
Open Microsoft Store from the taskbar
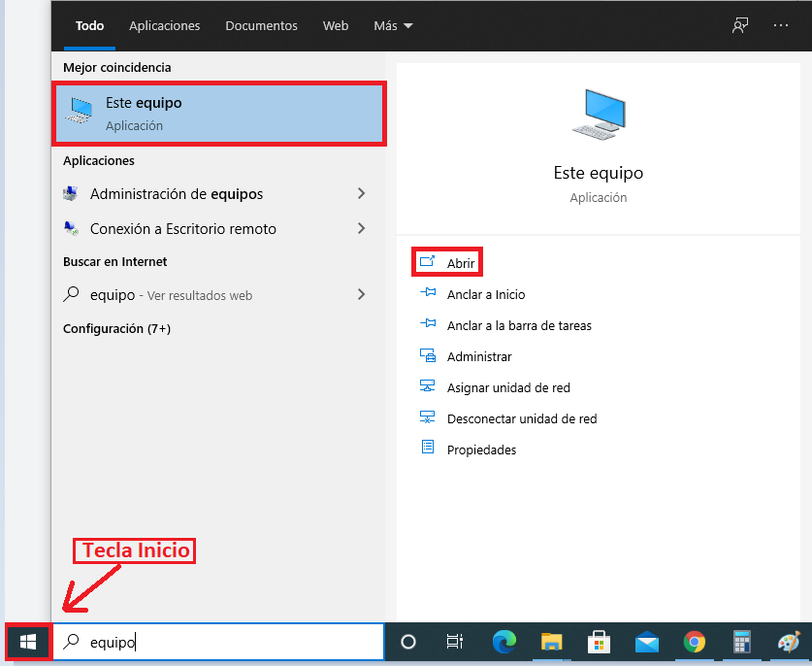click(599, 642)
